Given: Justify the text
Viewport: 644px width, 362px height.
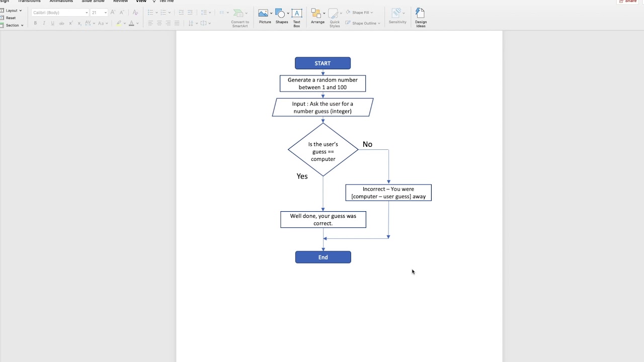Looking at the screenshot, I should [177, 23].
